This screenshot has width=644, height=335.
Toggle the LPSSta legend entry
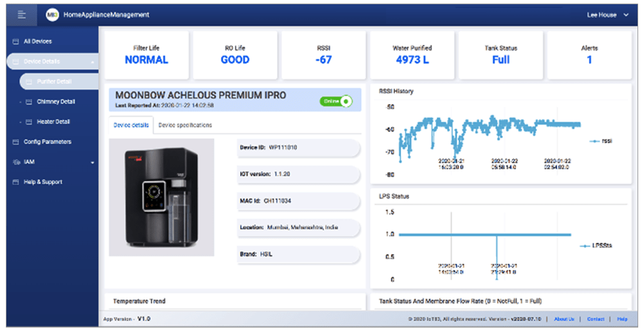596,246
